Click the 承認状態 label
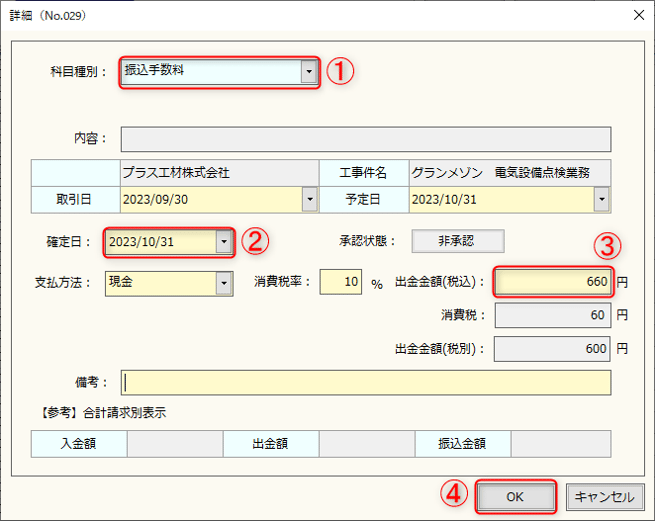The height and width of the screenshot is (521, 655). click(366, 241)
